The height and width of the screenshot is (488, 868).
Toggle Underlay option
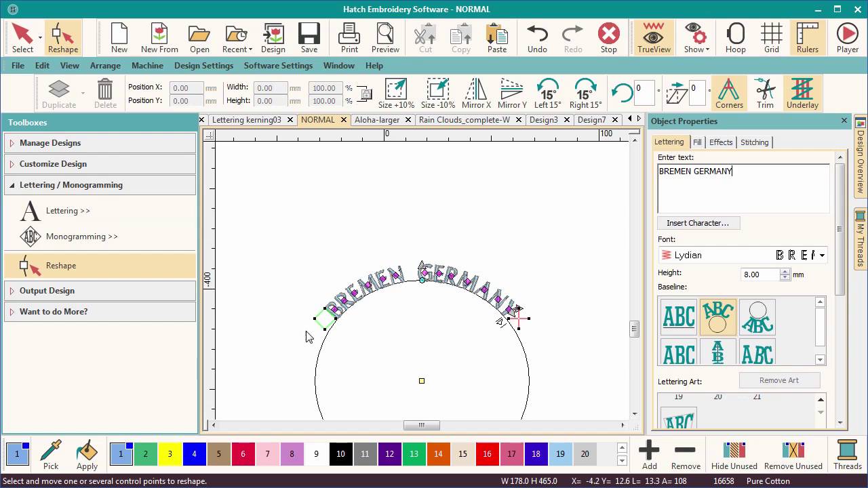point(802,93)
